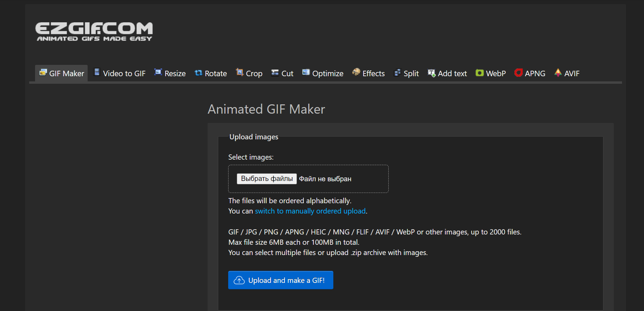Click the green WebP icon

pyautogui.click(x=479, y=73)
